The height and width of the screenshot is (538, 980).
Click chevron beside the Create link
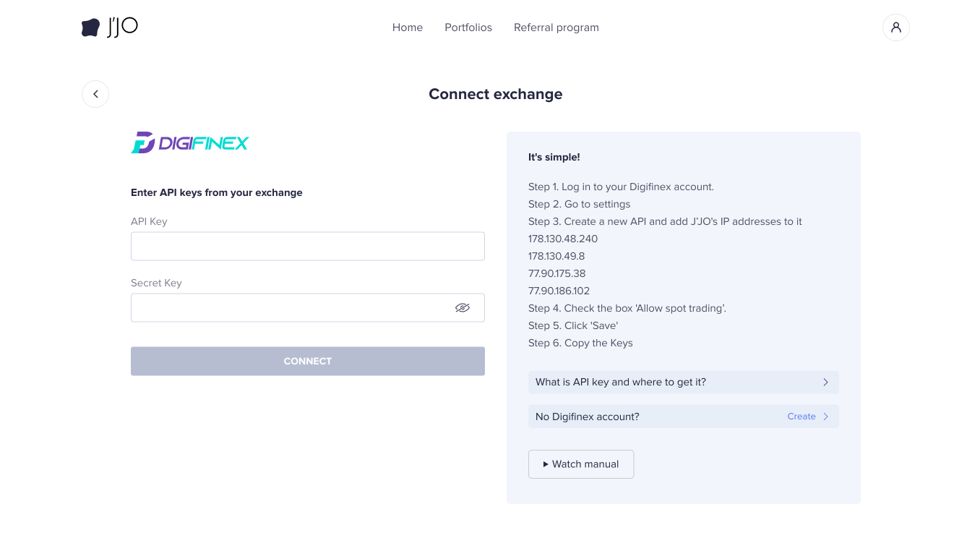tap(825, 417)
